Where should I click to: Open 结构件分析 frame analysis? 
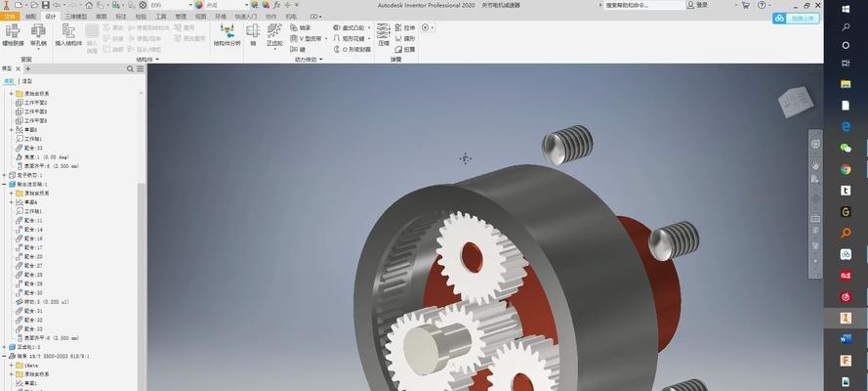[227, 34]
